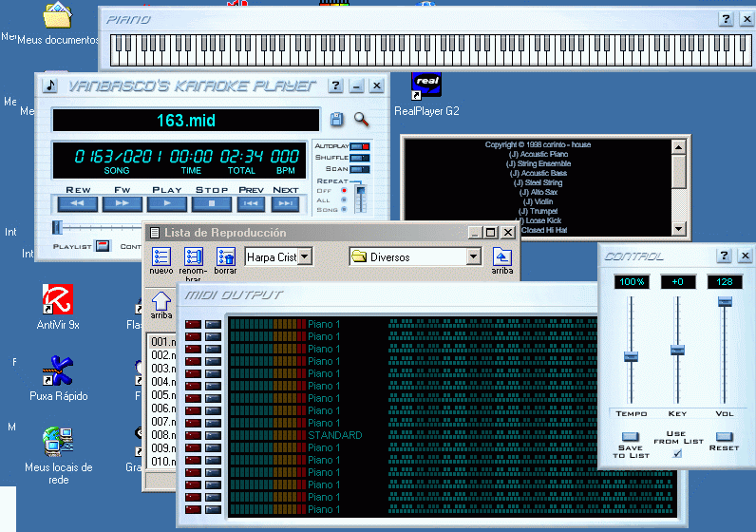
Task: Open the Harpa Crist playlist dropdown
Action: (x=305, y=256)
